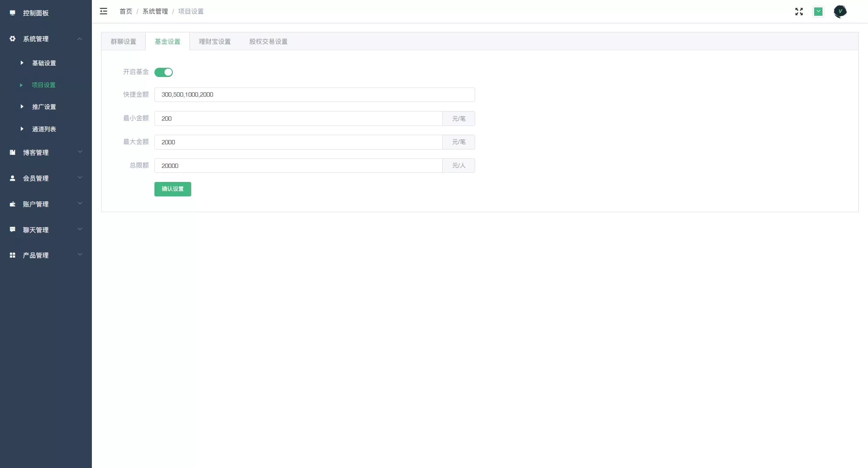The height and width of the screenshot is (468, 868).
Task: Switch to the 群聊设置 tab
Action: [x=123, y=42]
